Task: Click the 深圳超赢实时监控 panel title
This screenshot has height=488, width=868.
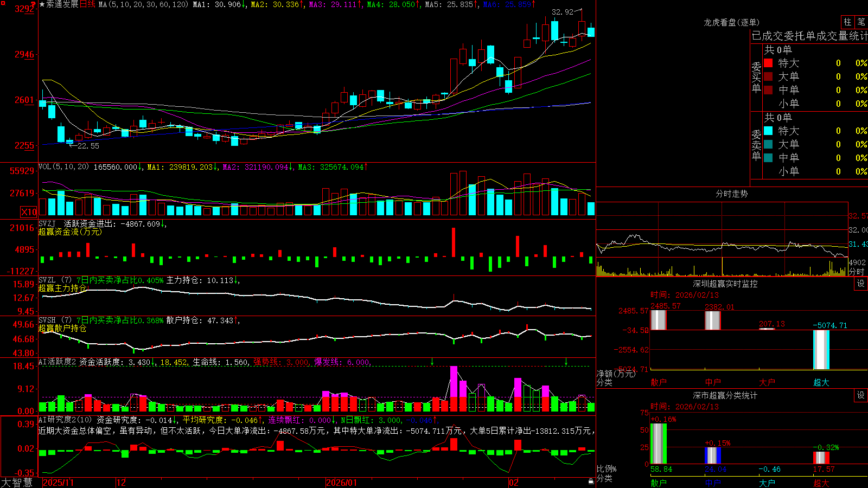Action: click(x=725, y=284)
